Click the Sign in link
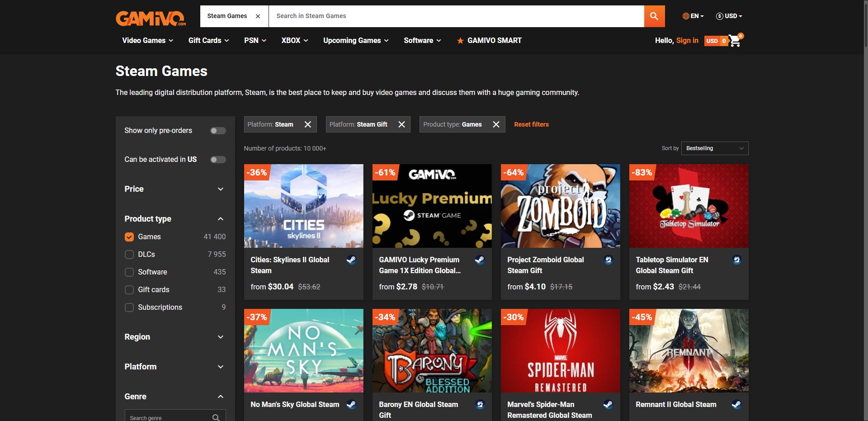Image resolution: width=868 pixels, height=421 pixels. [687, 40]
